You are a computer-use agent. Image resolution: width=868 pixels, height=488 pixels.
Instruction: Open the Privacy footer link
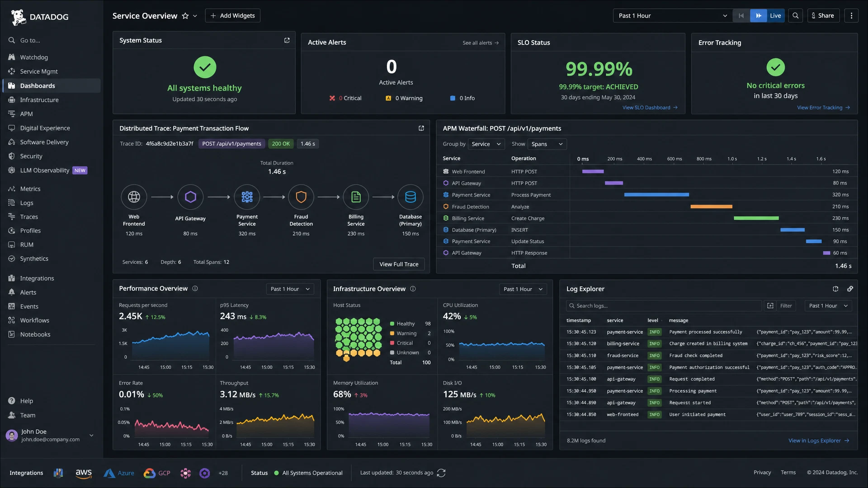(x=762, y=473)
